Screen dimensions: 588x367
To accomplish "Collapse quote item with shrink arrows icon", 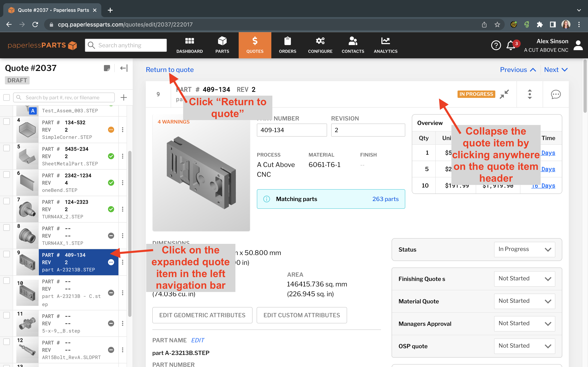I will click(x=504, y=94).
